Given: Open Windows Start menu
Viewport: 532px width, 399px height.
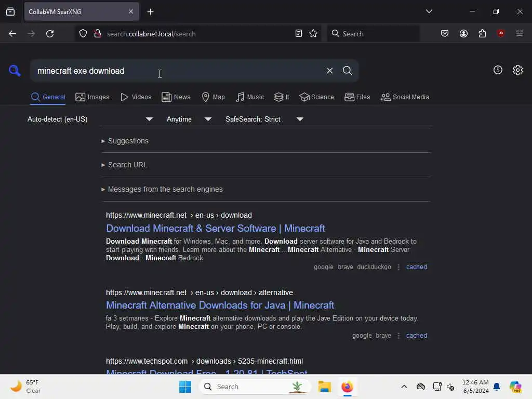Looking at the screenshot, I should [185, 387].
